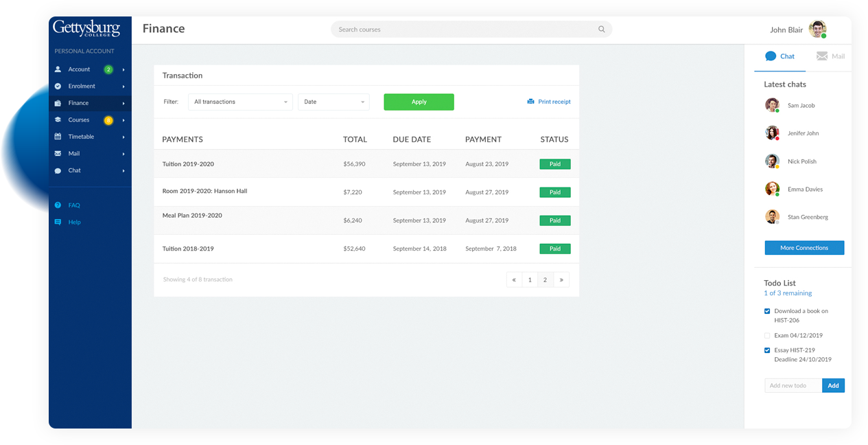868x445 pixels.
Task: Click Paid status for Room 2019-2020: Hanson Hall
Action: click(x=555, y=192)
